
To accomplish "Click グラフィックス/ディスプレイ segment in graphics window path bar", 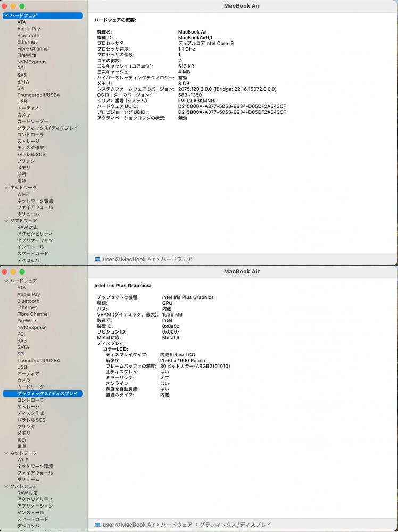I will pyautogui.click(x=235, y=525).
